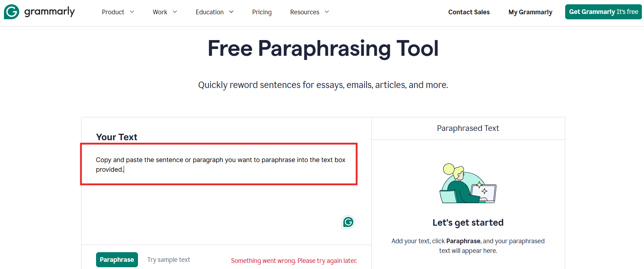Screen dimensions: 644x269
Task: Open the Resources chevron arrow
Action: pyautogui.click(x=327, y=12)
